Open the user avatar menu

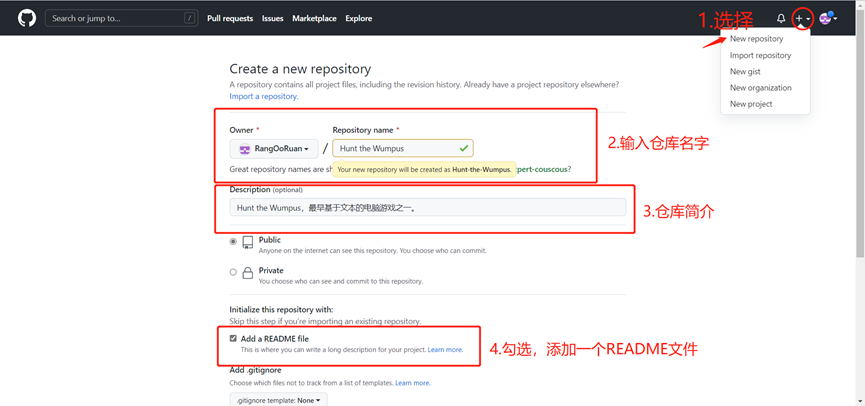pos(828,18)
